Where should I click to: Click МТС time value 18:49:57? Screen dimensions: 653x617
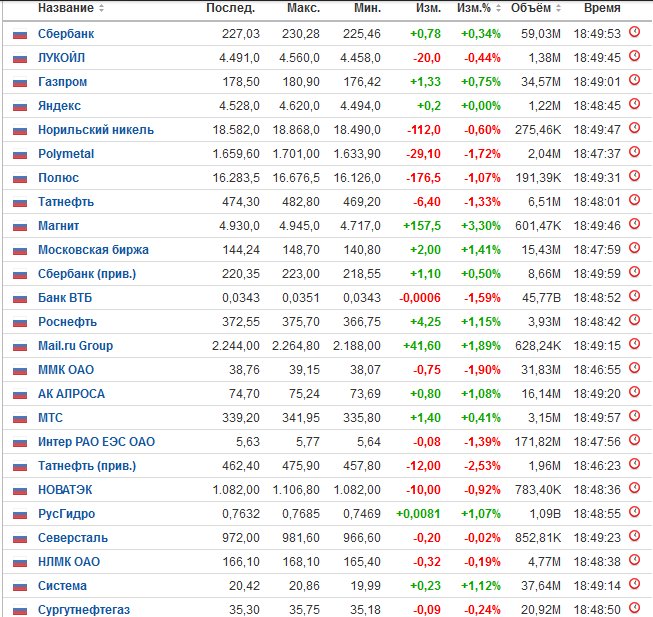click(x=597, y=418)
